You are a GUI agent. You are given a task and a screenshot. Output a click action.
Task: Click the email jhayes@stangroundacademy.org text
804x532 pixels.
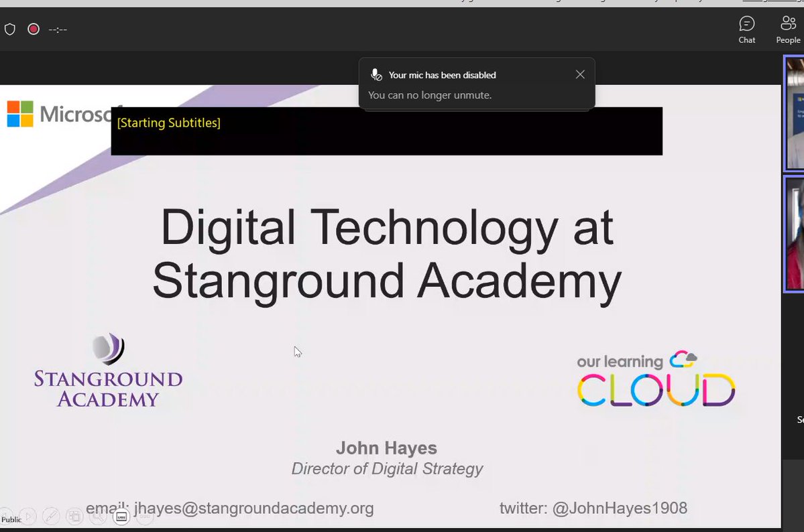[230, 508]
